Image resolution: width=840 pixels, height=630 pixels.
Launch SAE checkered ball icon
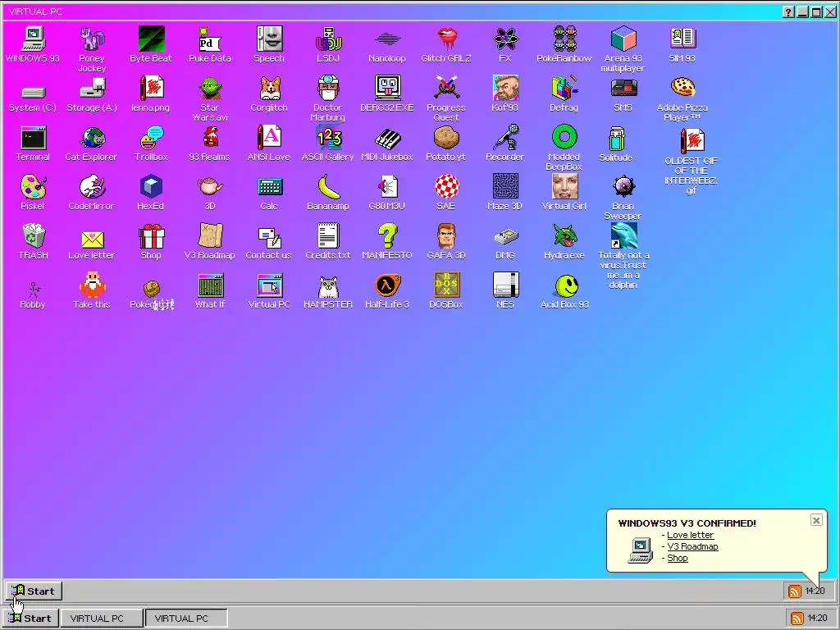point(446,187)
